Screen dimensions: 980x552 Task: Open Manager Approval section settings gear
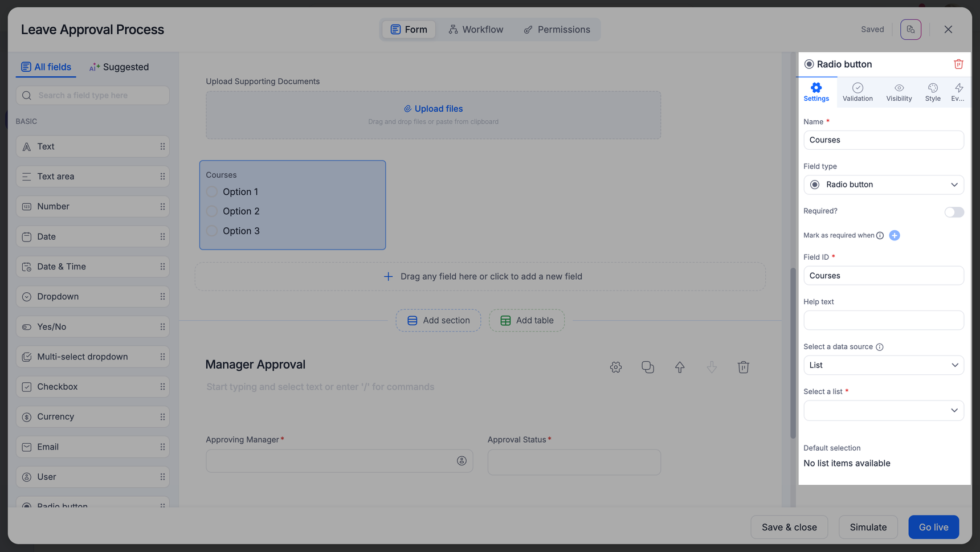(616, 367)
